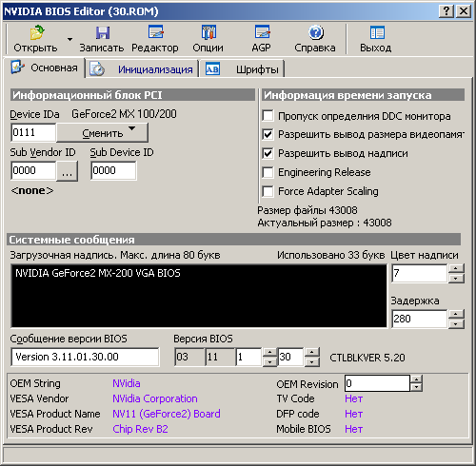This screenshot has height=466, width=476.
Task: Switch to the Инициализация tab
Action: 142,69
